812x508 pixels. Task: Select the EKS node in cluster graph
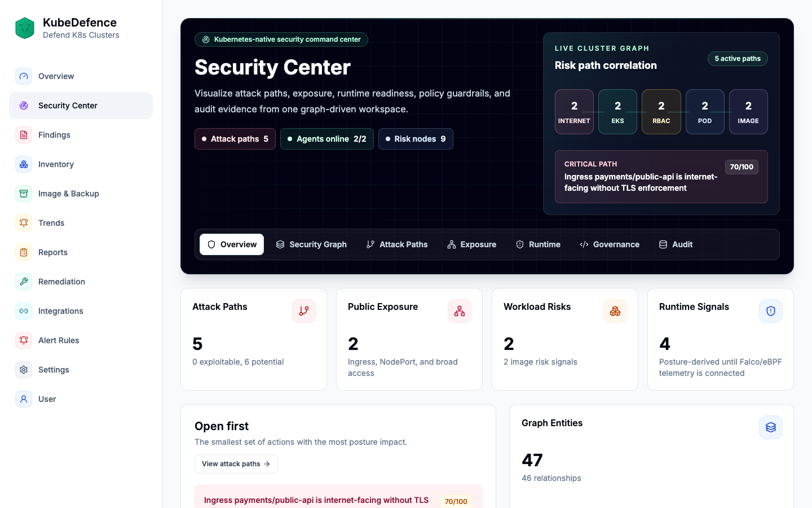617,112
